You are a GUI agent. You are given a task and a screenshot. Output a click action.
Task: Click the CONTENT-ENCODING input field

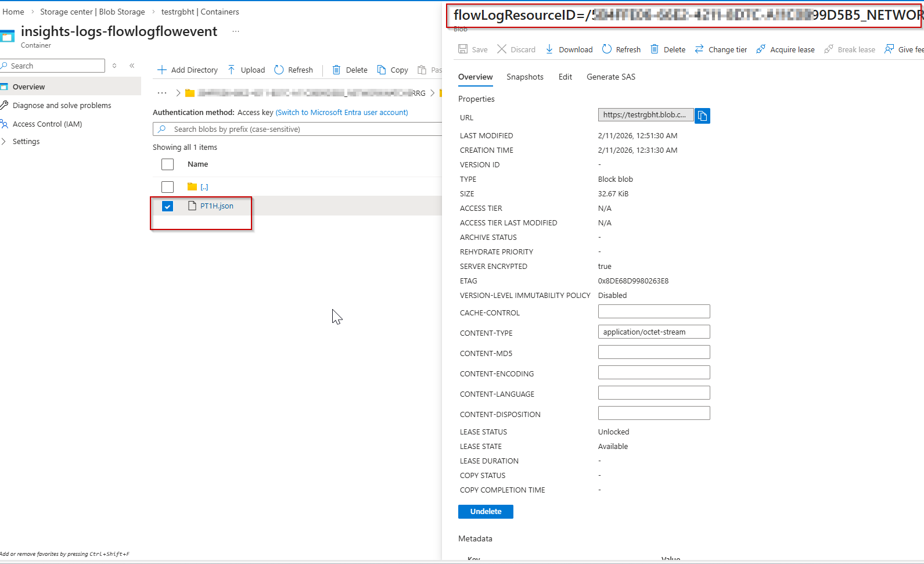pyautogui.click(x=654, y=372)
